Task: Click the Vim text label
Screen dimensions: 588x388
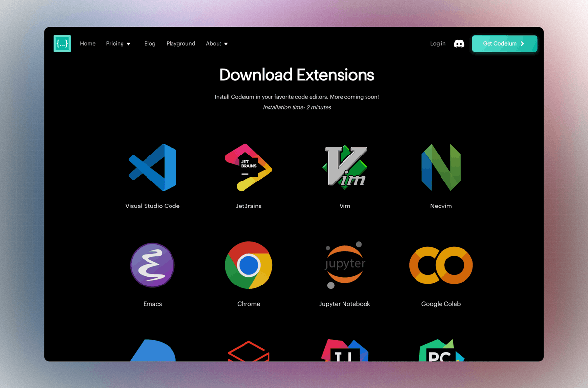Action: (x=345, y=206)
